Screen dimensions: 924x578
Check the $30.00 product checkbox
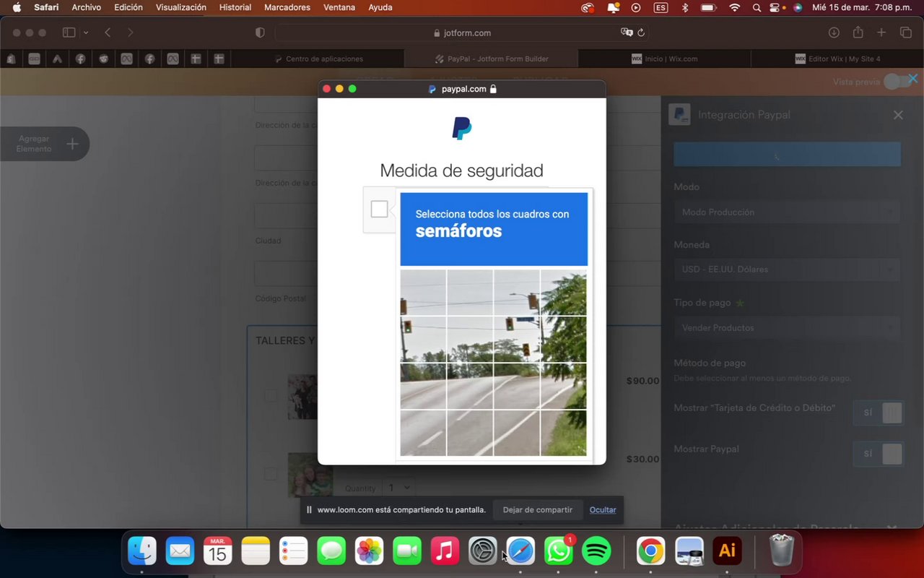270,474
